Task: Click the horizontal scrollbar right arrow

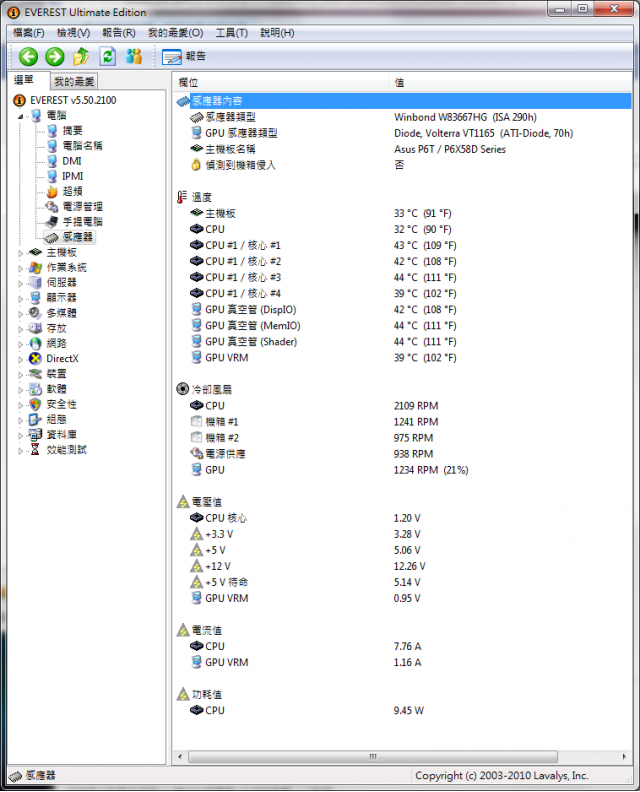Action: click(624, 757)
